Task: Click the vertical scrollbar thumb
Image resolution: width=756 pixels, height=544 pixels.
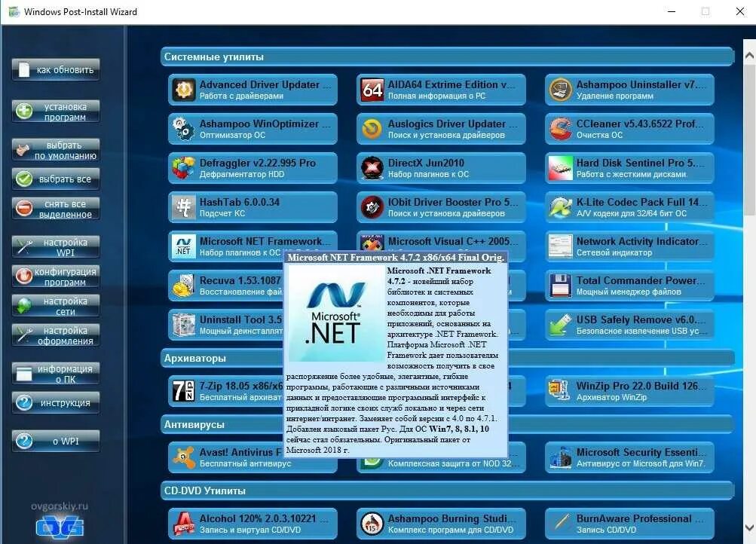Action: point(749,139)
